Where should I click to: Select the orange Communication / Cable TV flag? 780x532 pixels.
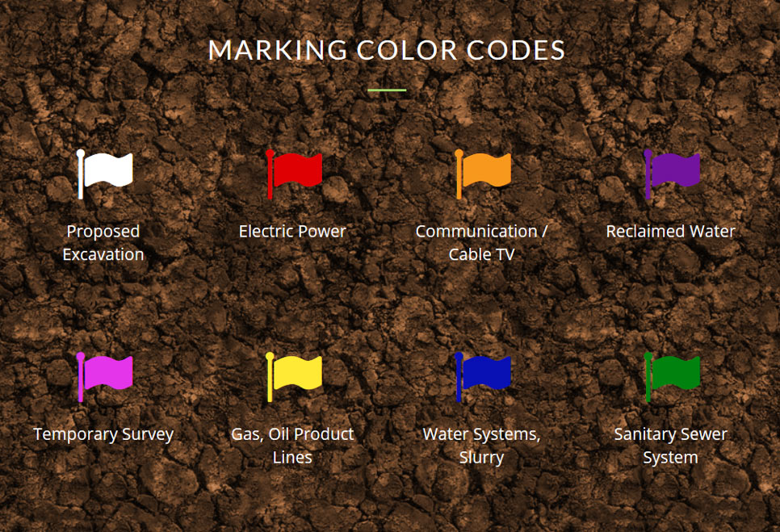tap(483, 174)
